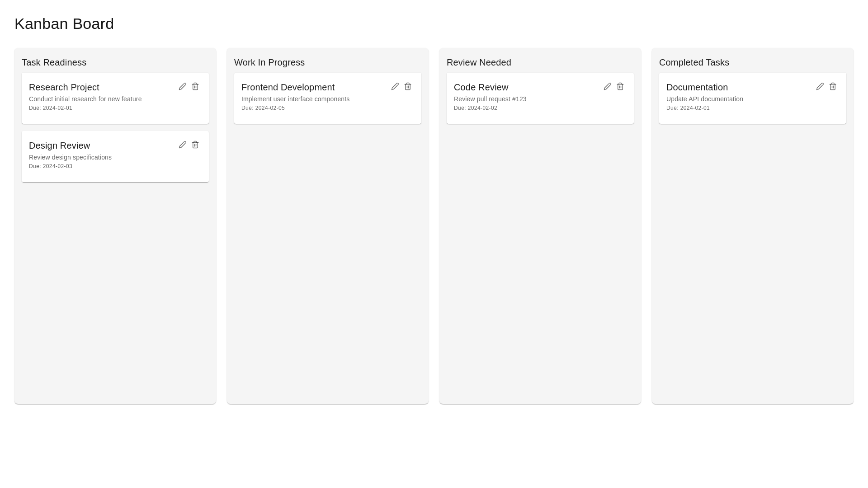
Task: Edit the Research Project task
Action: (x=183, y=86)
